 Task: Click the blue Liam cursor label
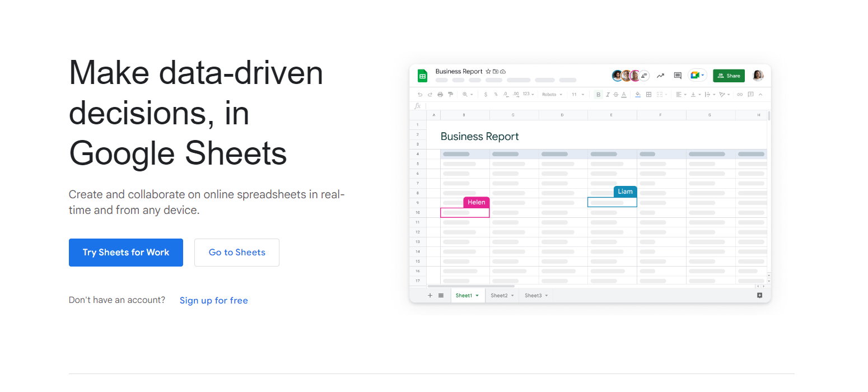pyautogui.click(x=625, y=192)
